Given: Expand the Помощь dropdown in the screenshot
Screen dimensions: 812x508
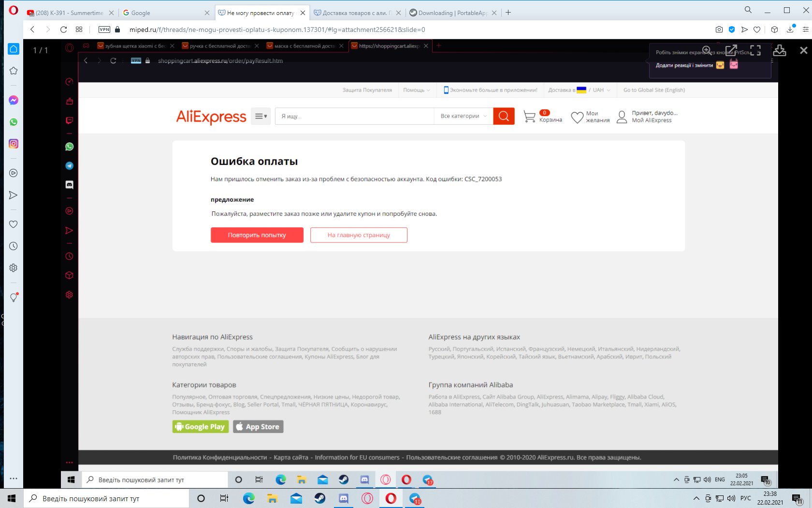Looking at the screenshot, I should pos(416,90).
